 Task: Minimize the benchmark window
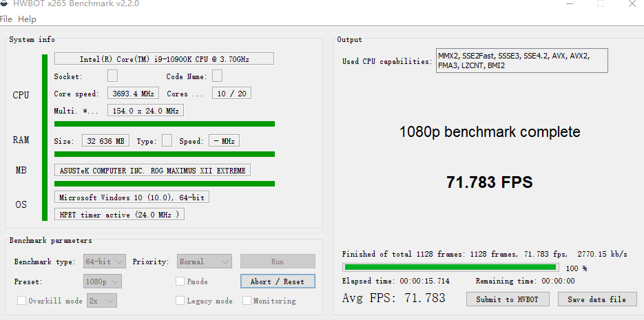(570, 3)
